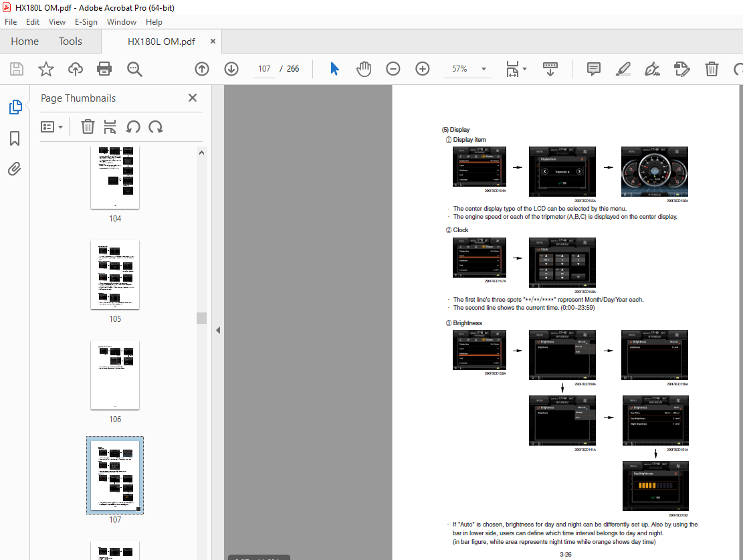Open the View menu

(x=57, y=22)
